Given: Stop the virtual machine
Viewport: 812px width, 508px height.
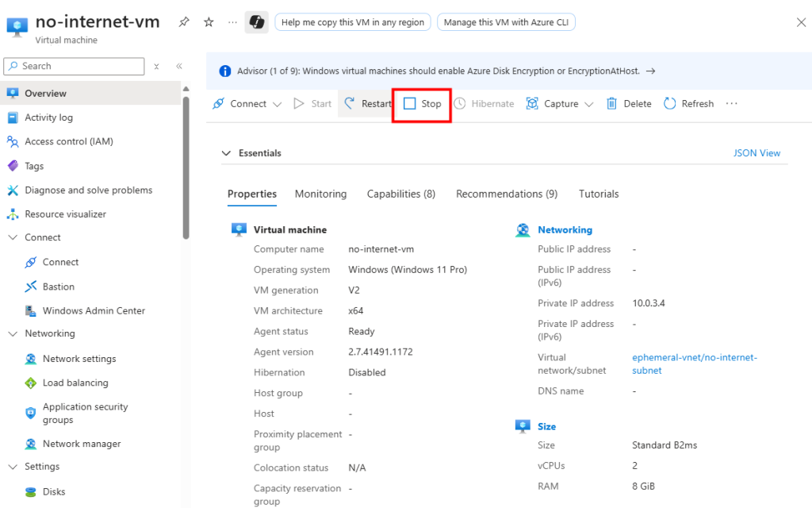Looking at the screenshot, I should coord(422,104).
